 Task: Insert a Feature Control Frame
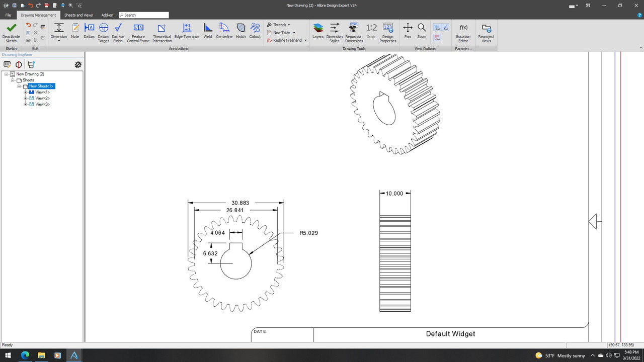click(x=138, y=31)
